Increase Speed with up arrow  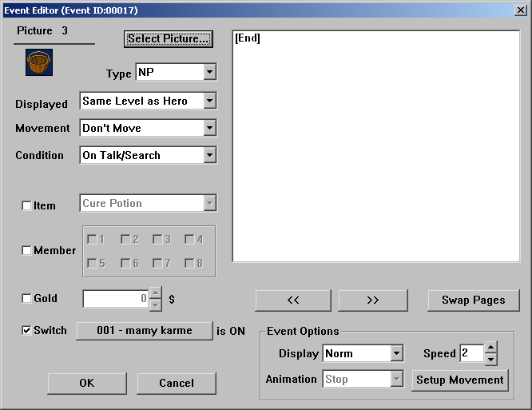[x=491, y=347]
